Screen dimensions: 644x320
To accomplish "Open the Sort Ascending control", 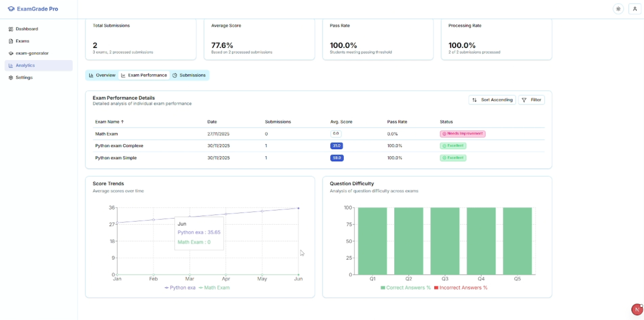I will click(x=492, y=100).
